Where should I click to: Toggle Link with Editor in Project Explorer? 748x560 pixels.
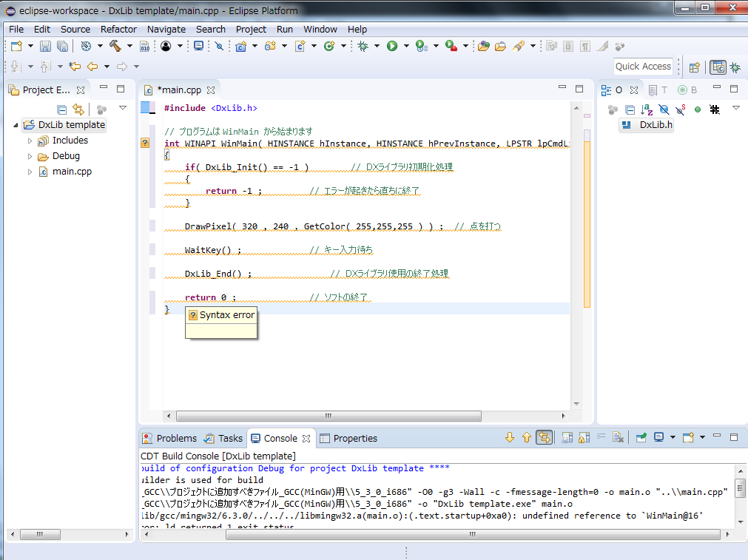pos(78,109)
